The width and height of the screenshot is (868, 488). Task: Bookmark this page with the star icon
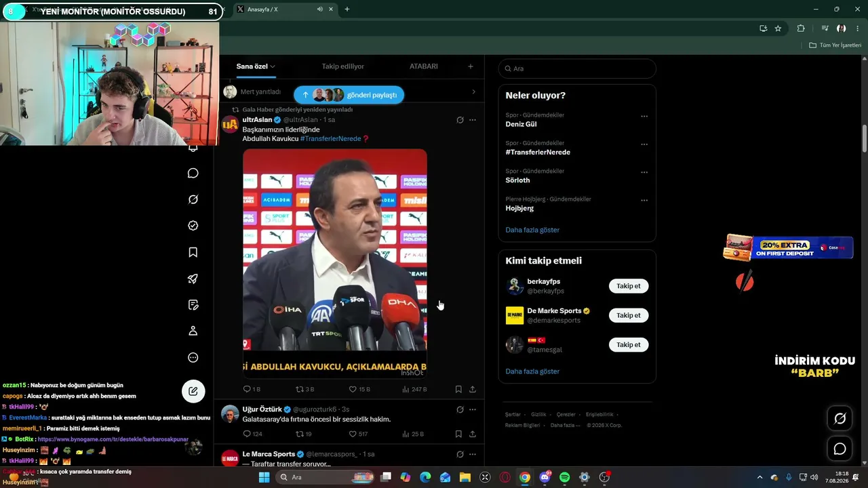point(778,28)
